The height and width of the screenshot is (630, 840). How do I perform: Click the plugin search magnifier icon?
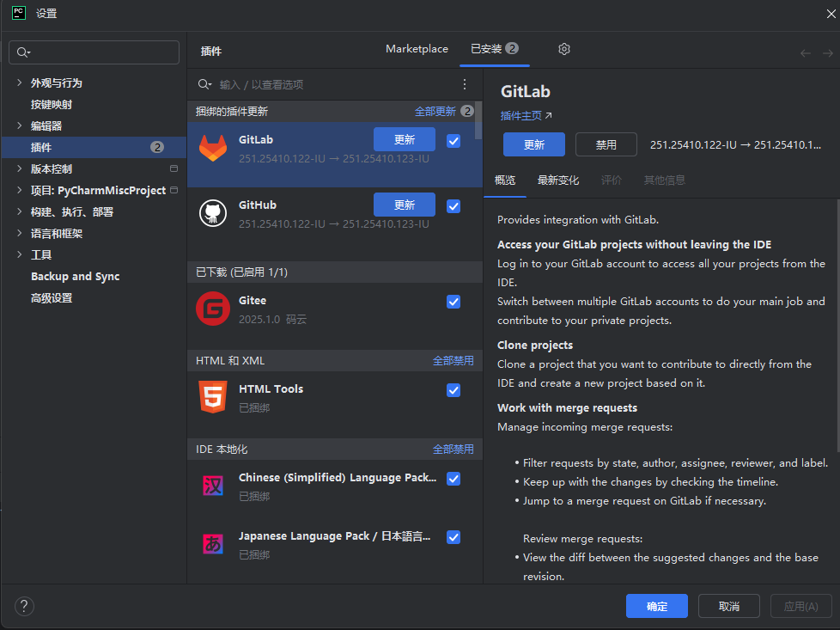click(204, 84)
